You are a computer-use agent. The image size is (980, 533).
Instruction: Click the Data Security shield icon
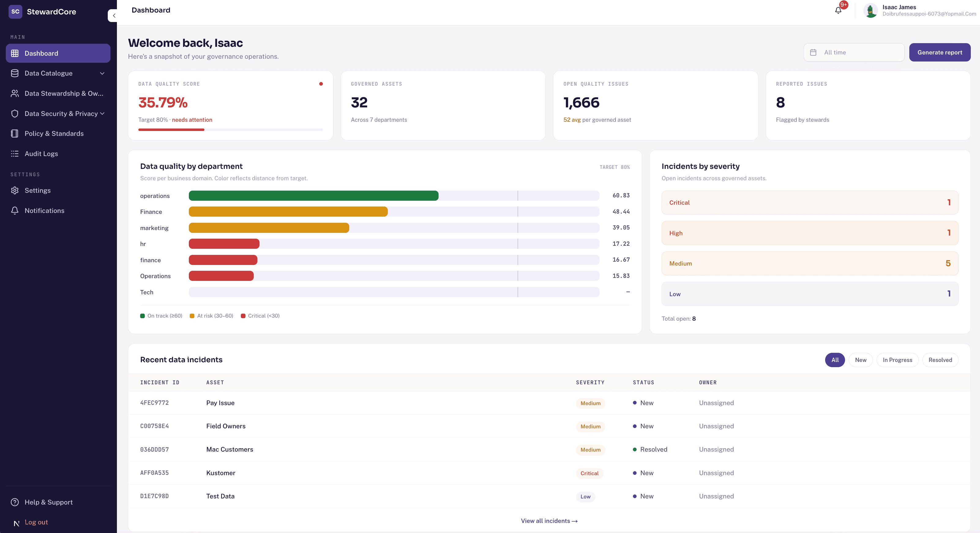pos(15,114)
